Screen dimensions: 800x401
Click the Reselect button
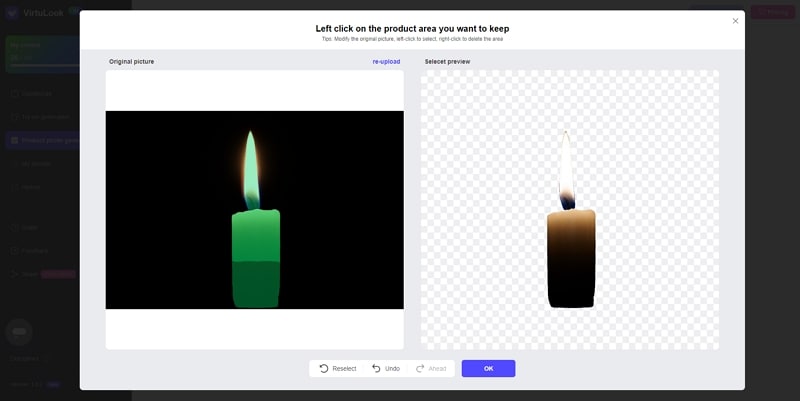pos(338,368)
